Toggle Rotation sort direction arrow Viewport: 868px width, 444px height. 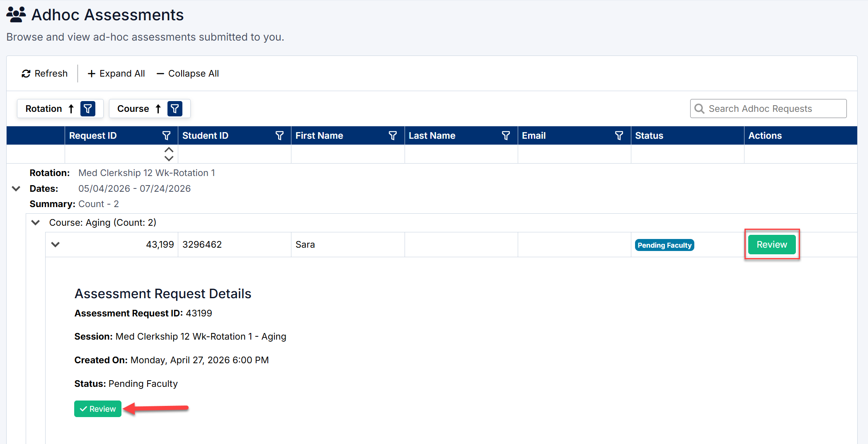pyautogui.click(x=71, y=109)
